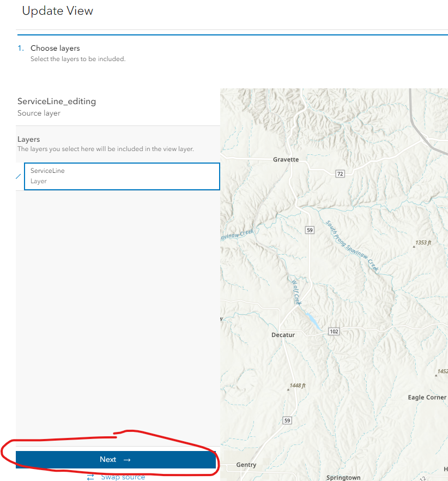This screenshot has width=448, height=481.
Task: Click the ServiceLine_editing source layer name
Action: pos(56,101)
